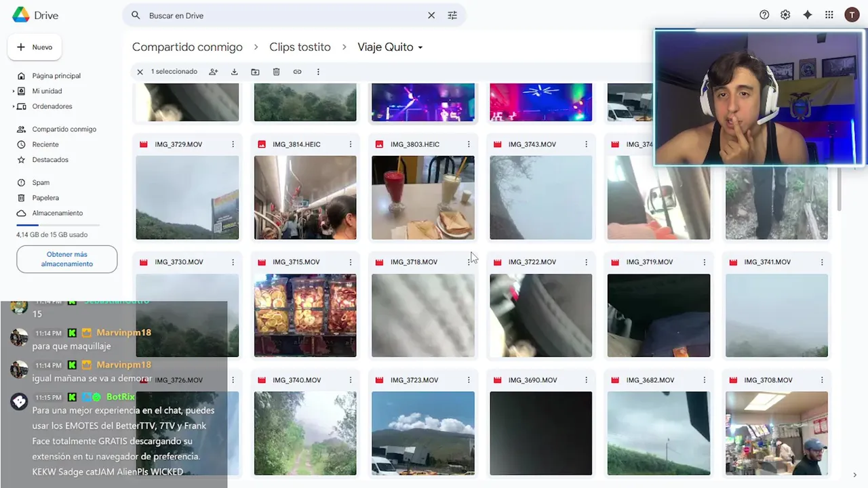This screenshot has width=868, height=488.
Task: Open more options for IMG_3741.MOV
Action: 822,262
